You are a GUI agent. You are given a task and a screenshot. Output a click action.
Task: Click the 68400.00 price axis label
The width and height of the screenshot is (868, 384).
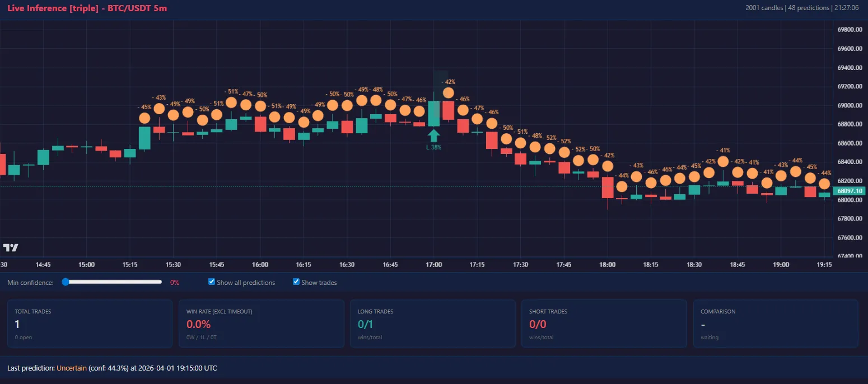[849, 162]
